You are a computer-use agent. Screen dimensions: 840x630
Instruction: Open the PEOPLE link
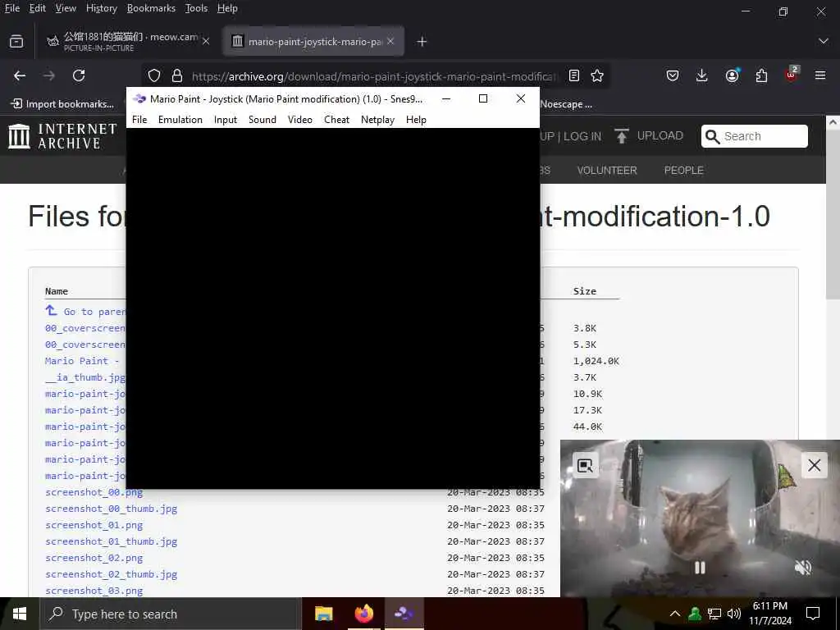(x=683, y=171)
